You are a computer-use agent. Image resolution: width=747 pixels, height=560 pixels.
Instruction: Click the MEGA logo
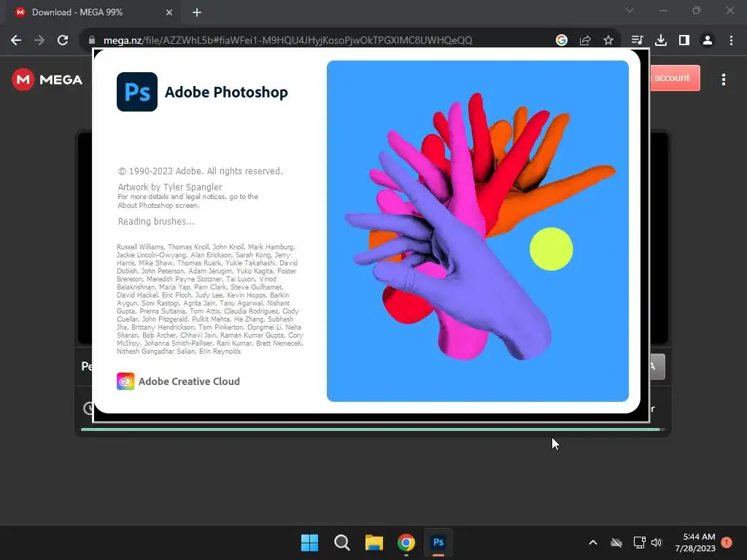(47, 79)
